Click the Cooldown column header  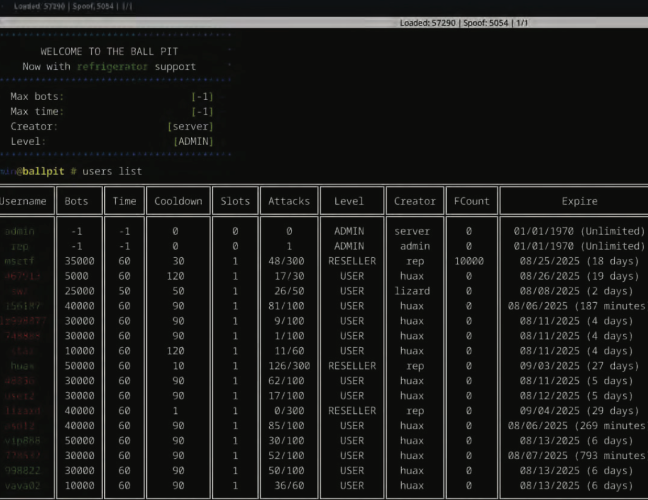[177, 201]
